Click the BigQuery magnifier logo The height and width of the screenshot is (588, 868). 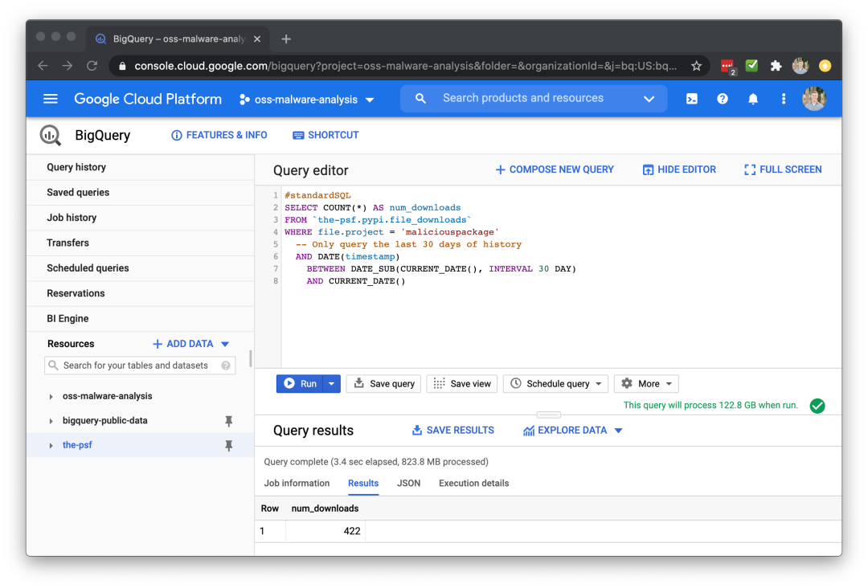click(51, 135)
